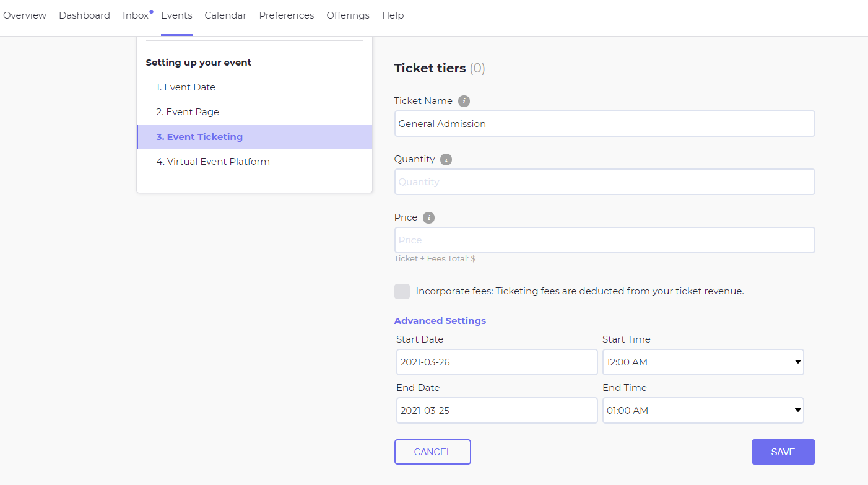
Task: Click the Quantity input field
Action: click(604, 181)
